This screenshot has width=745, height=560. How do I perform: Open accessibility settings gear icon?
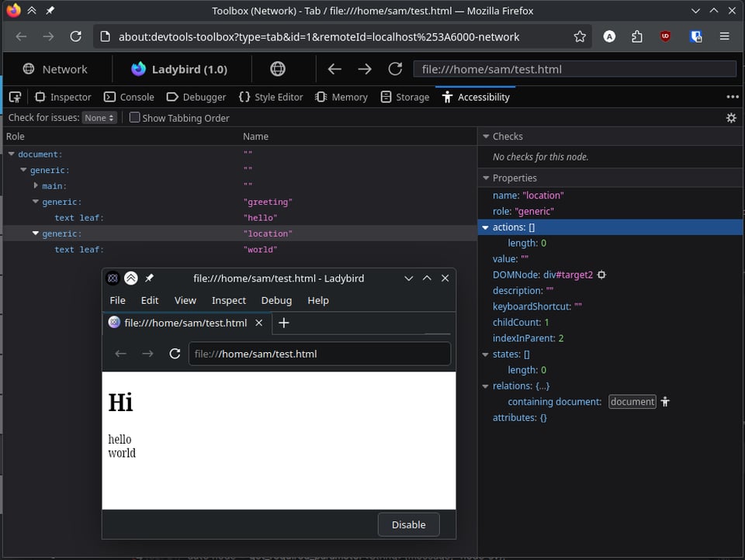[x=730, y=118]
